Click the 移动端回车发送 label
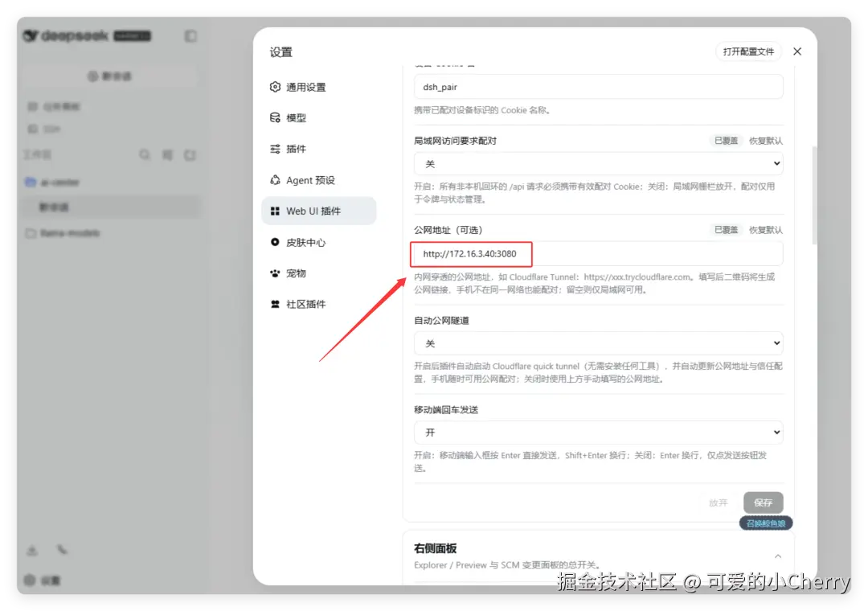This screenshot has height=611, width=868. pyautogui.click(x=445, y=410)
